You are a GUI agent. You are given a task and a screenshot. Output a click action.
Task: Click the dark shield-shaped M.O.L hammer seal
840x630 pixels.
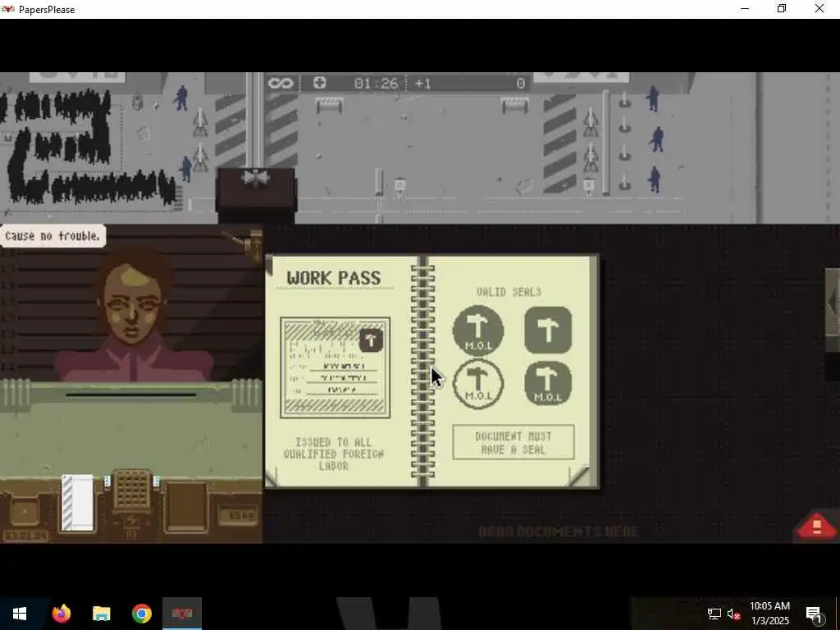[548, 383]
